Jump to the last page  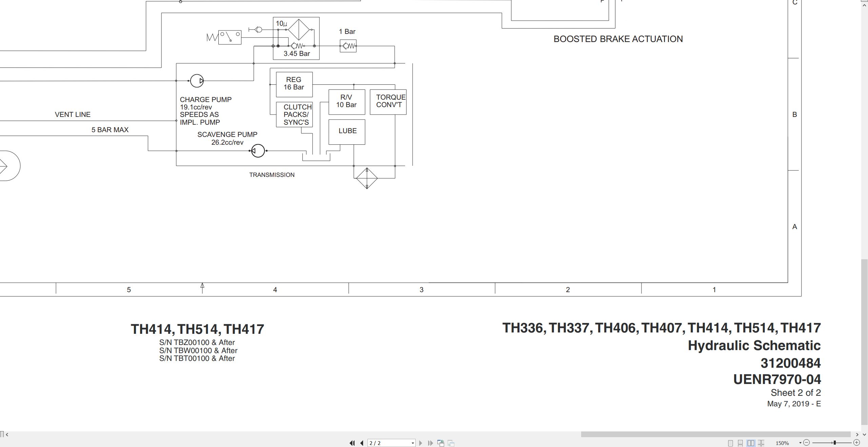click(431, 443)
